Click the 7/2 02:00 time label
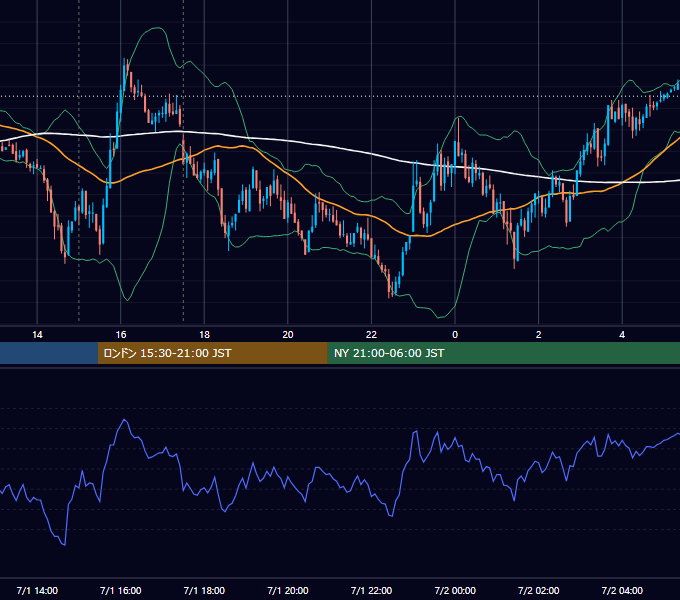The image size is (680, 600). tap(539, 590)
